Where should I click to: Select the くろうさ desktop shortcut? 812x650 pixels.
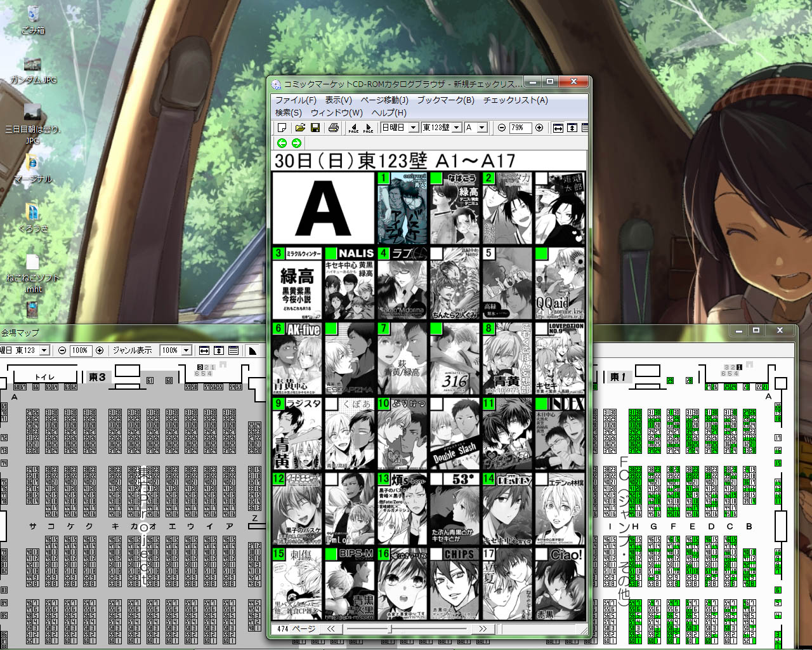pos(33,218)
